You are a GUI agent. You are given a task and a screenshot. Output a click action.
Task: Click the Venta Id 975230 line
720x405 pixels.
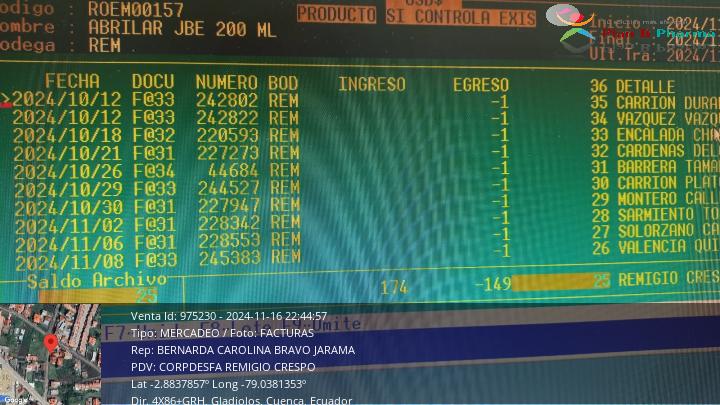click(x=229, y=316)
